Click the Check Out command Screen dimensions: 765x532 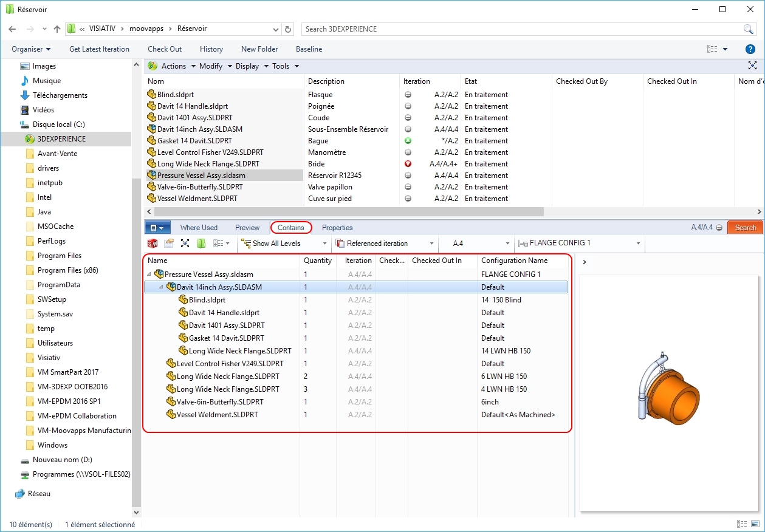(x=165, y=49)
